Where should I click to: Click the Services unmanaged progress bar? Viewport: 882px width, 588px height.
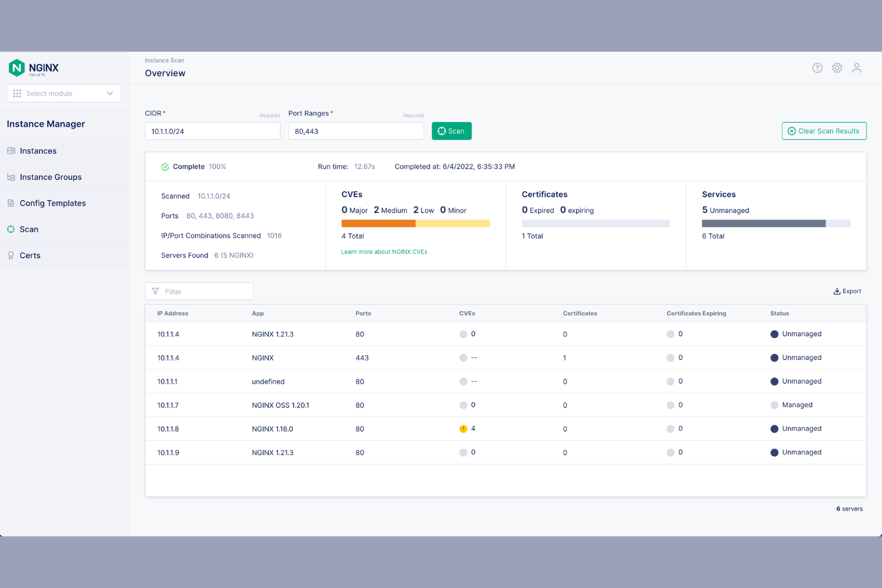(776, 223)
